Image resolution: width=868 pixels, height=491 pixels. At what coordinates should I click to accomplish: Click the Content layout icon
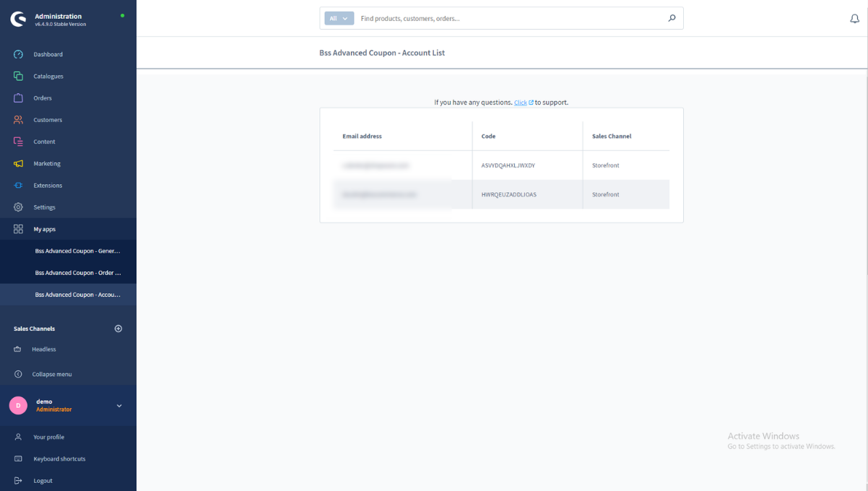pyautogui.click(x=18, y=142)
